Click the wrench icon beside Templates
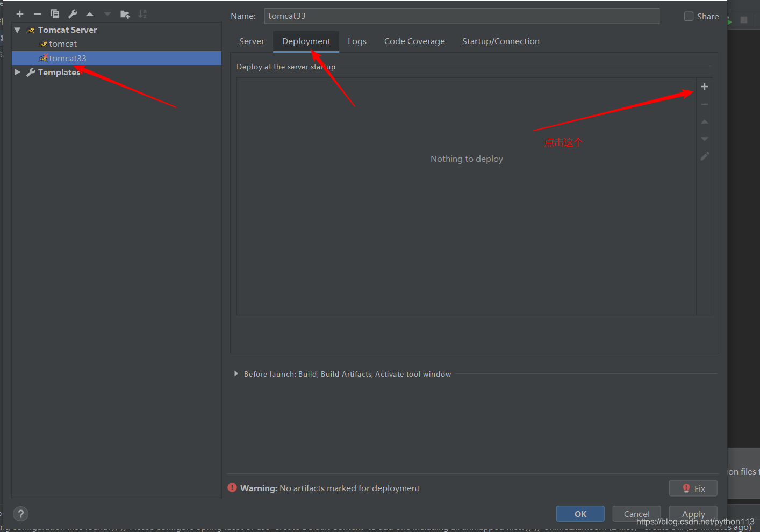Viewport: 760px width, 532px height. tap(31, 72)
